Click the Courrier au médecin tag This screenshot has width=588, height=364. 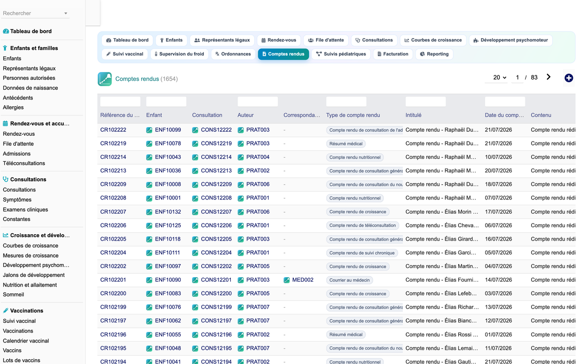pyautogui.click(x=350, y=280)
